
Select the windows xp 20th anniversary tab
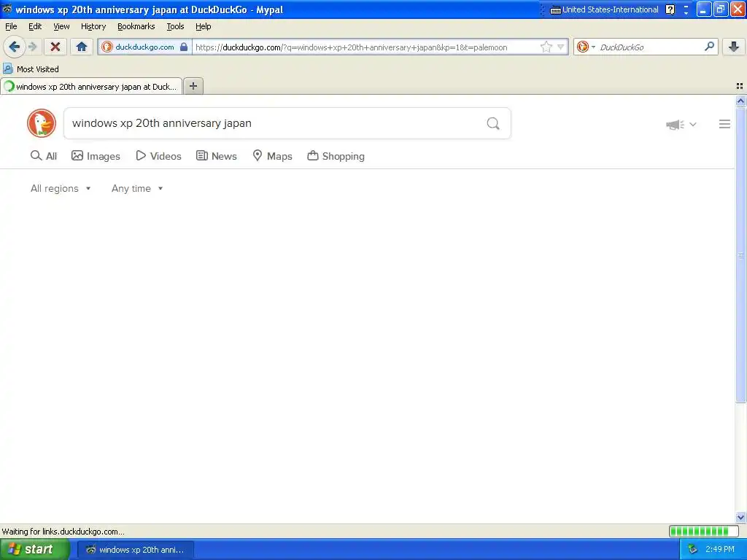click(91, 87)
